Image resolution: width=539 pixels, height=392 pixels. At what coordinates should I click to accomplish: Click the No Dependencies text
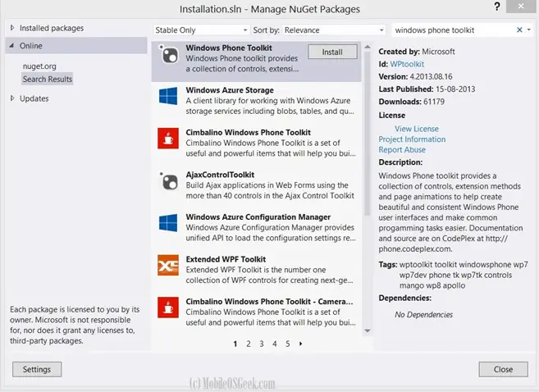423,314
